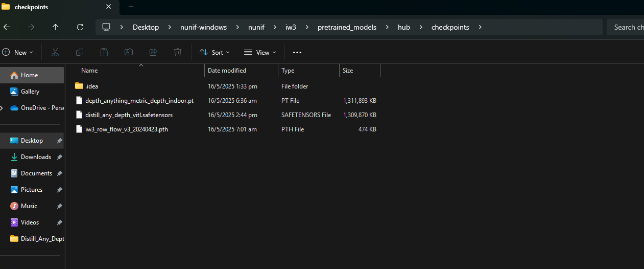Click pin icon next to Music
Screen dimensions: 644x269
click(x=59, y=206)
